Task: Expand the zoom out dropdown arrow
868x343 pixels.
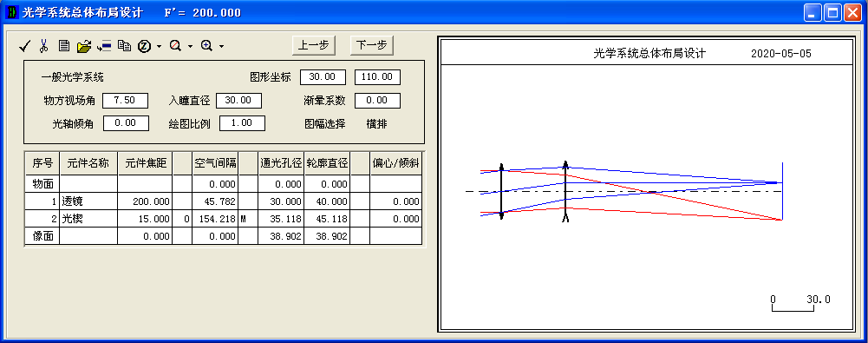Action: click(190, 47)
